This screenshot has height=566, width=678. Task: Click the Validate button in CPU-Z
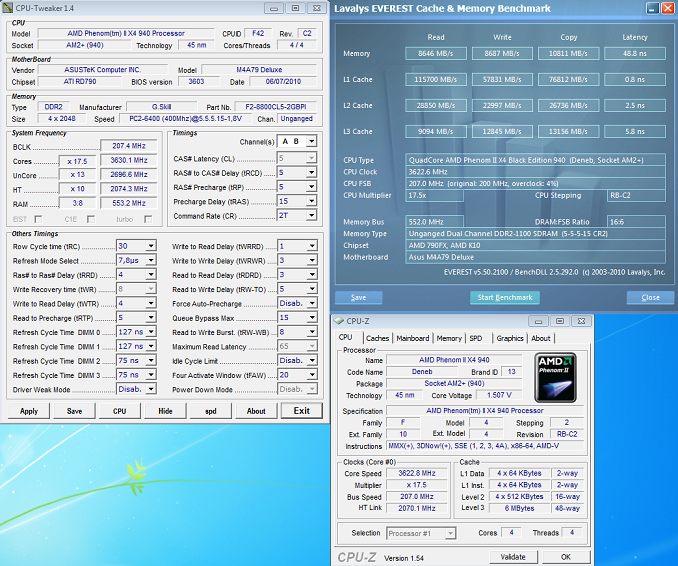click(513, 557)
